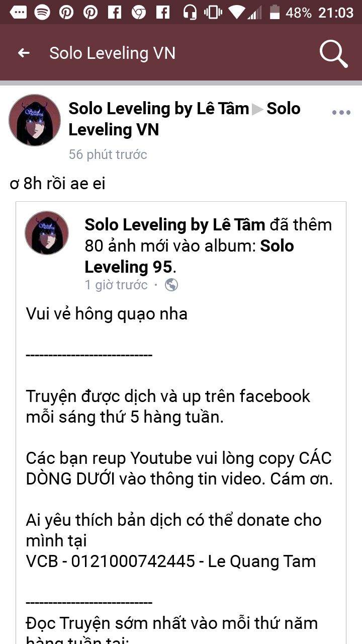Viewport: 362px width, 644px height.
Task: Open Solo Leveling by Lê Tâm page link
Action: click(159, 108)
